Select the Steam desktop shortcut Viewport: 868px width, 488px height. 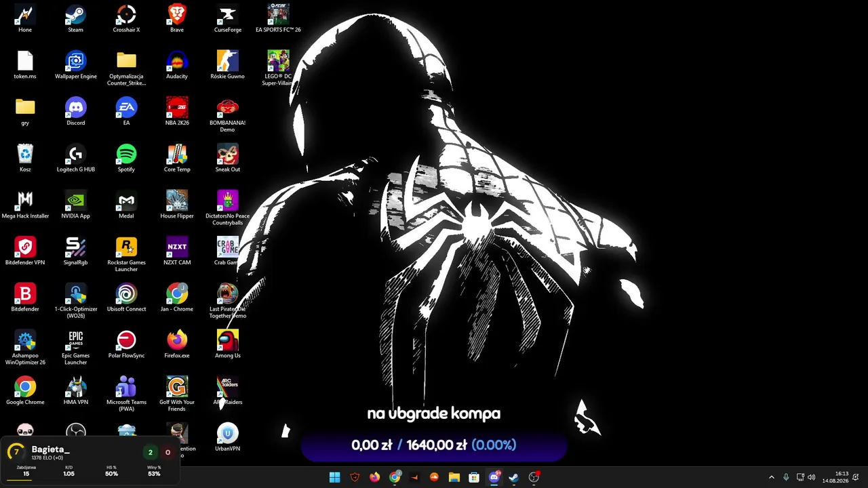[75, 19]
